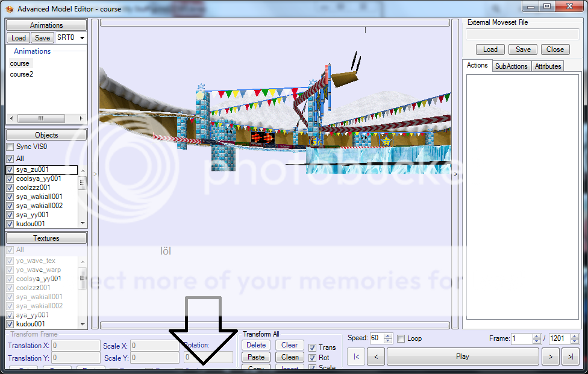Open the Attributes tab
The height and width of the screenshot is (374, 588).
point(548,66)
